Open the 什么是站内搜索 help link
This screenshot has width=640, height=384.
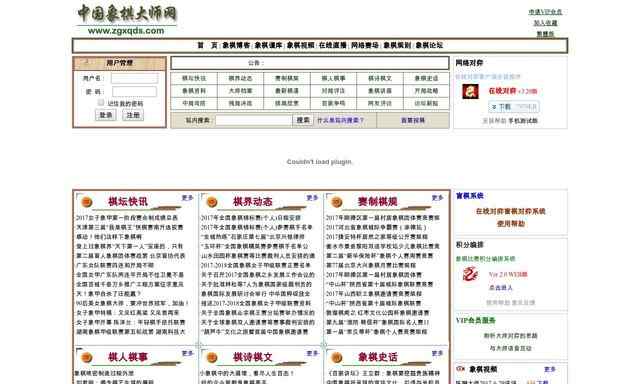tap(340, 120)
